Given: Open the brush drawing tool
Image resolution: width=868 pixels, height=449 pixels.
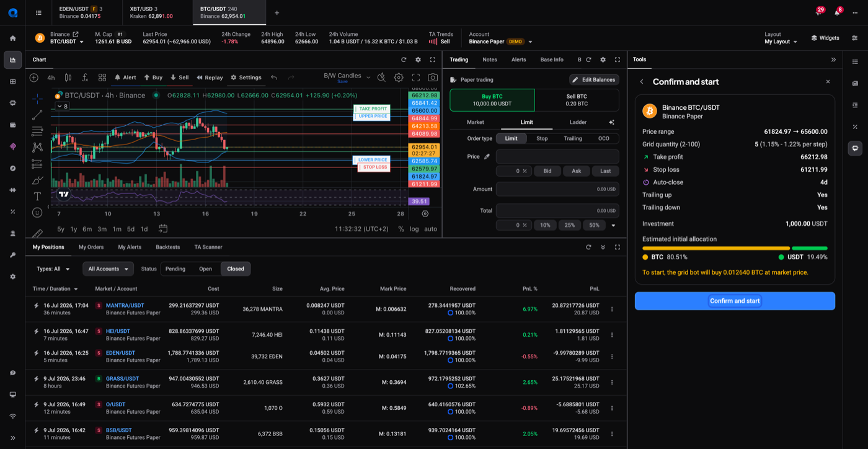Looking at the screenshot, I should pyautogui.click(x=37, y=180).
